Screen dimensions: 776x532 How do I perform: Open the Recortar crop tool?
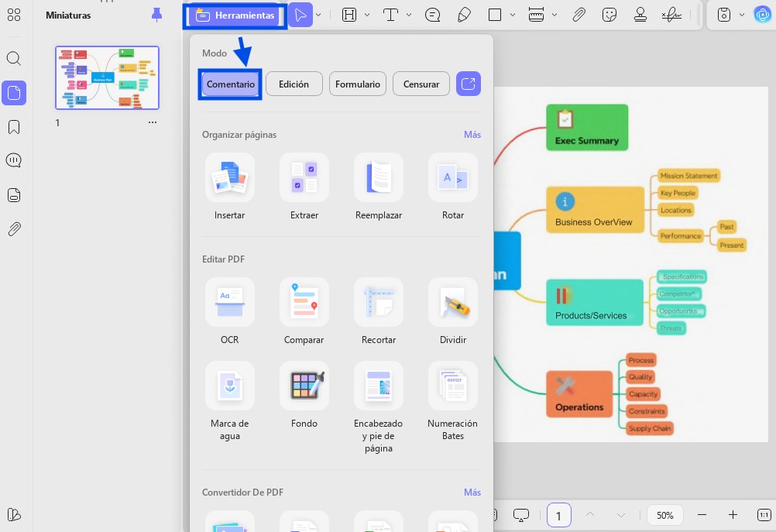[x=379, y=302]
